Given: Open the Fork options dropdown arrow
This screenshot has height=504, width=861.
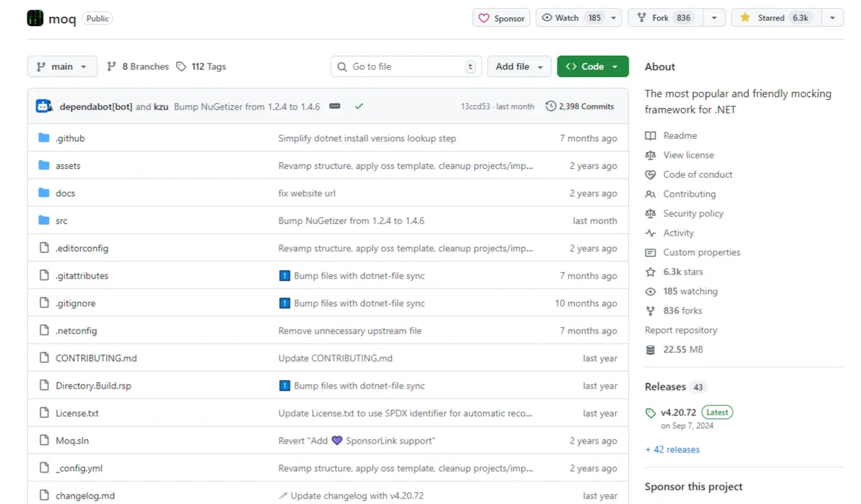Looking at the screenshot, I should [x=714, y=18].
